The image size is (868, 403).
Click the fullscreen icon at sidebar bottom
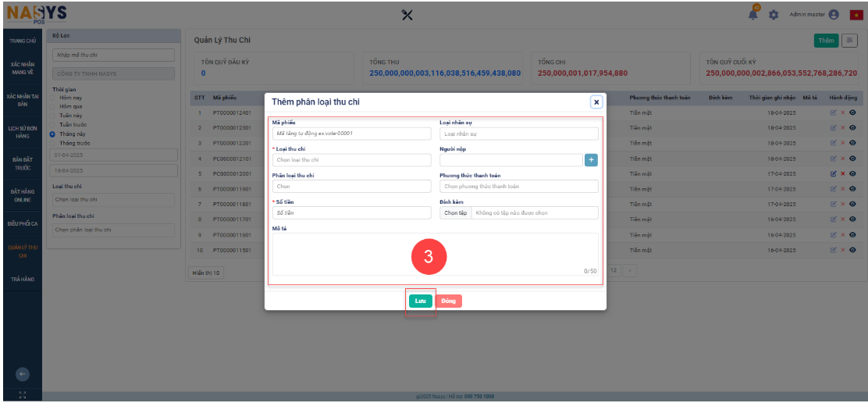tap(22, 395)
